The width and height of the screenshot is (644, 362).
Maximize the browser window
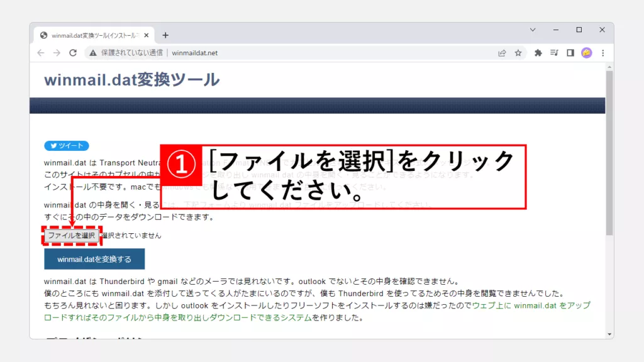(x=579, y=30)
